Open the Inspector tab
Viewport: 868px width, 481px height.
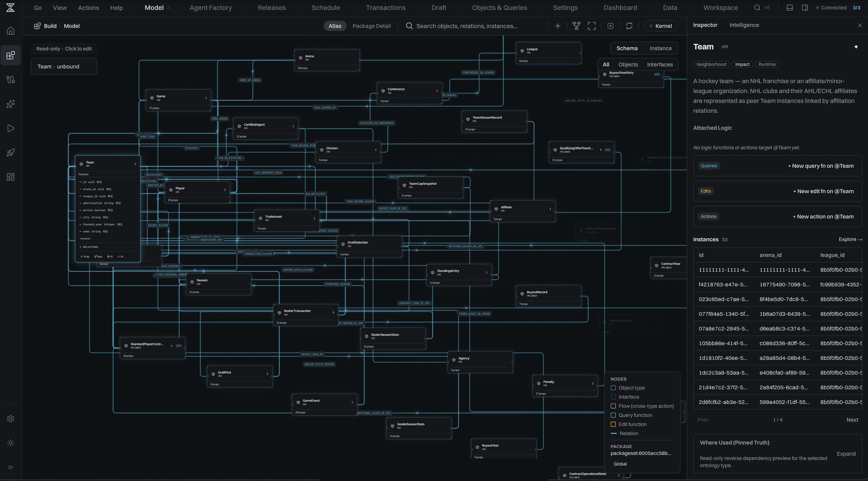click(x=705, y=25)
